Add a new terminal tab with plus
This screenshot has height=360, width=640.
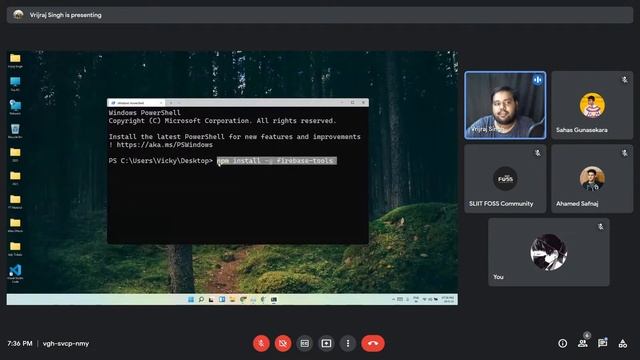click(171, 103)
